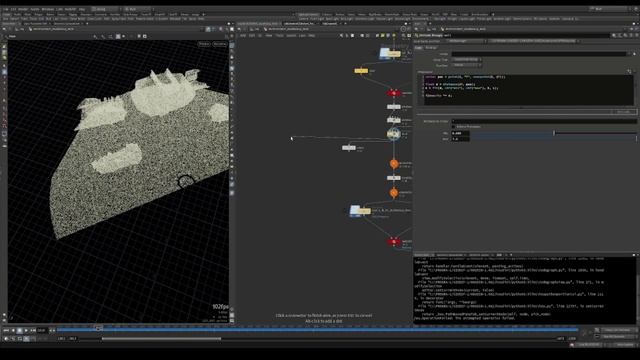The height and width of the screenshot is (360, 640).
Task: Click the file node icon at the top of the network
Action: point(385,53)
